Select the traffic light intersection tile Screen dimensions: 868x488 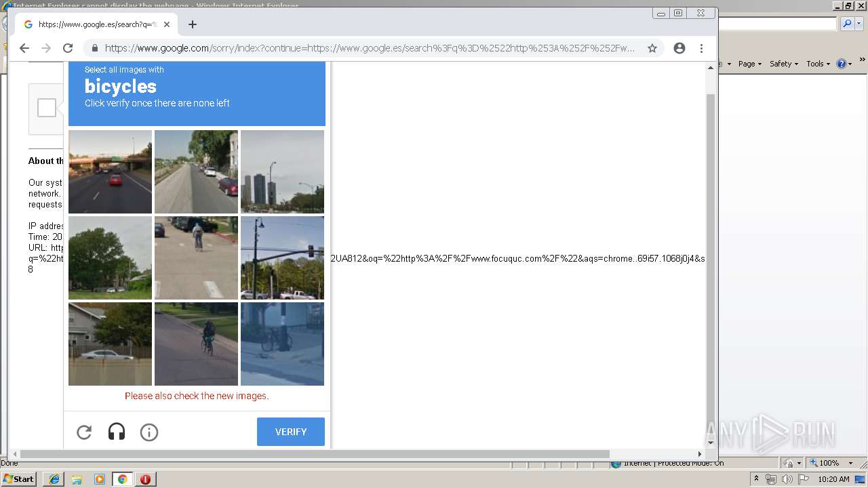(282, 258)
